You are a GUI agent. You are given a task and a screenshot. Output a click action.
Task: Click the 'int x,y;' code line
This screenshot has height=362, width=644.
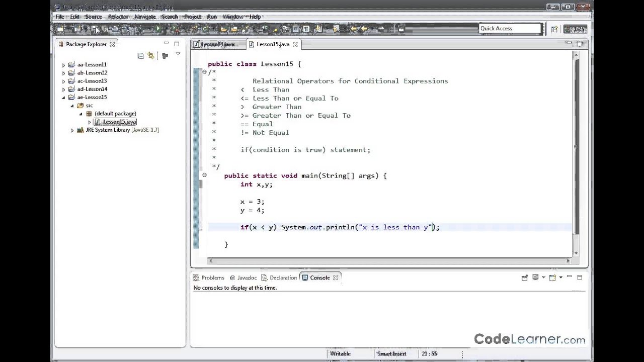pyautogui.click(x=256, y=185)
